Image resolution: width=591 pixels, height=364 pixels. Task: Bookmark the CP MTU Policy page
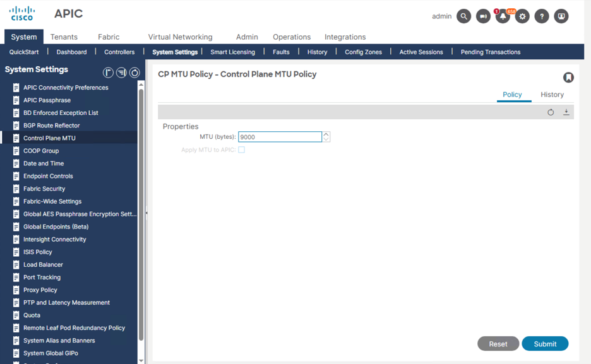(568, 77)
